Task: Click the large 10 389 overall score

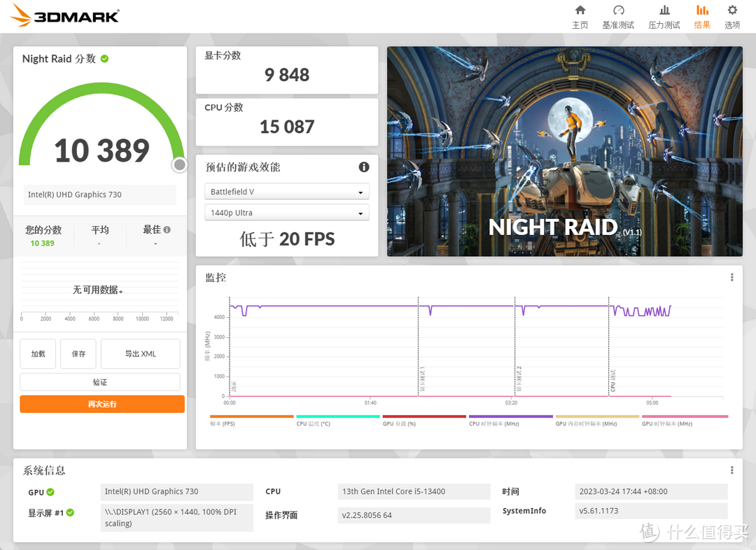Action: pyautogui.click(x=101, y=150)
